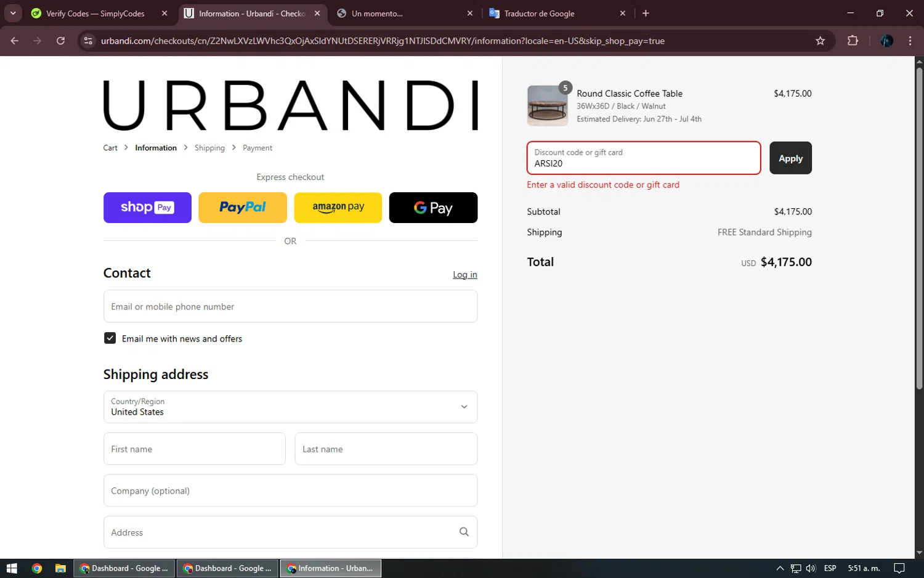924x578 pixels.
Task: Open Chrome three-dot menu
Action: click(x=910, y=41)
